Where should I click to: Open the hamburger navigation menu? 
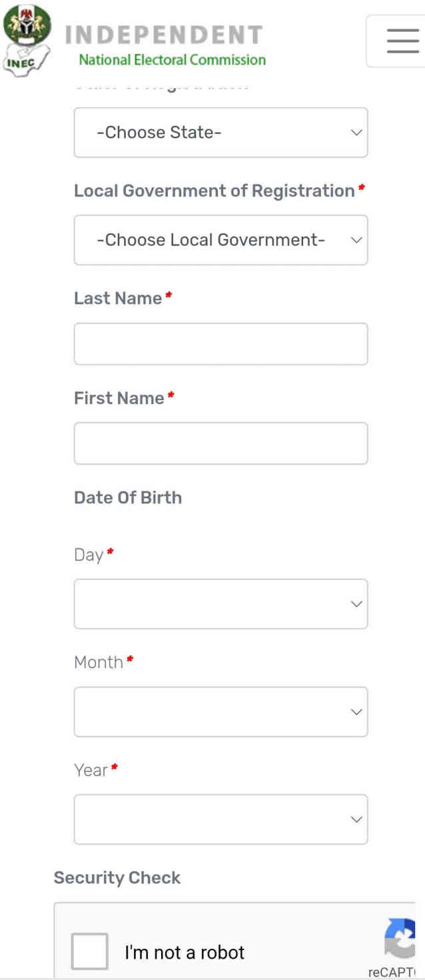point(402,41)
